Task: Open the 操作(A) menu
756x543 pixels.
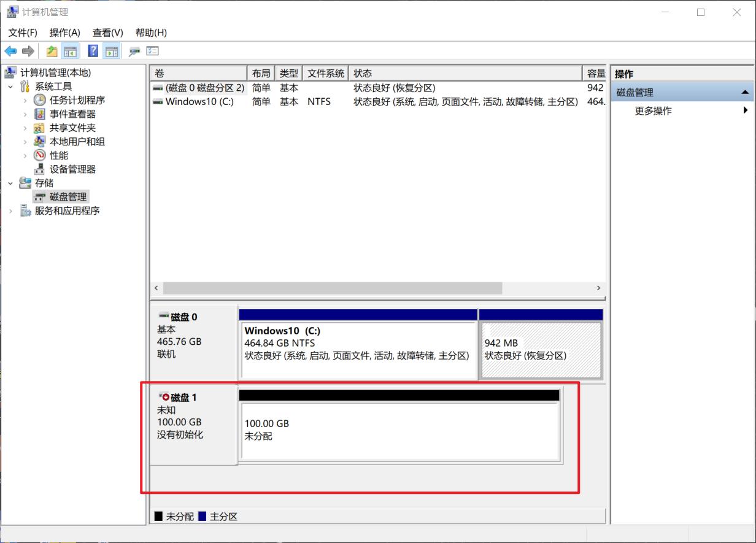Action: tap(64, 33)
